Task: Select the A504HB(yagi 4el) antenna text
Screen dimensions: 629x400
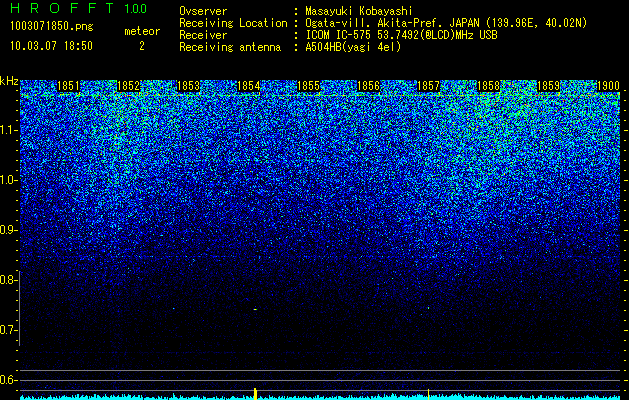Action: pos(353,47)
